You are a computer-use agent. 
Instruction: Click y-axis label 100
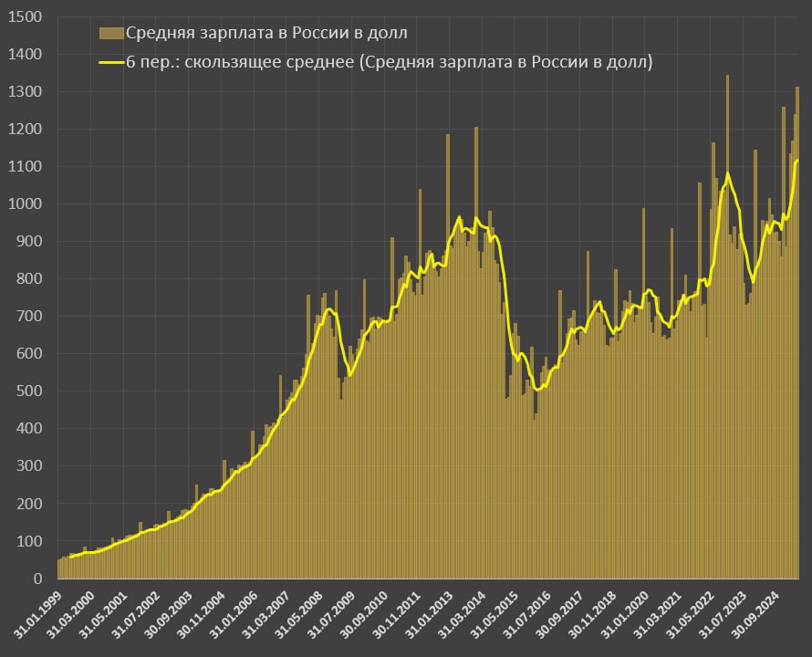(x=29, y=541)
